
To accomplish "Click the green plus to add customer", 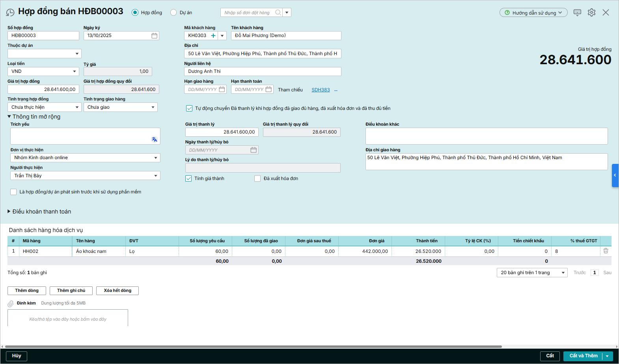I will tap(213, 36).
